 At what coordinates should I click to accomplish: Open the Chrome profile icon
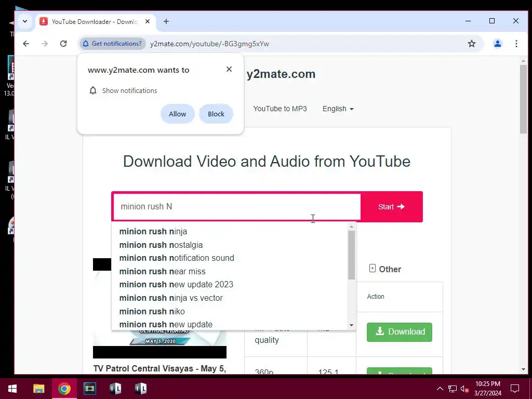[497, 44]
